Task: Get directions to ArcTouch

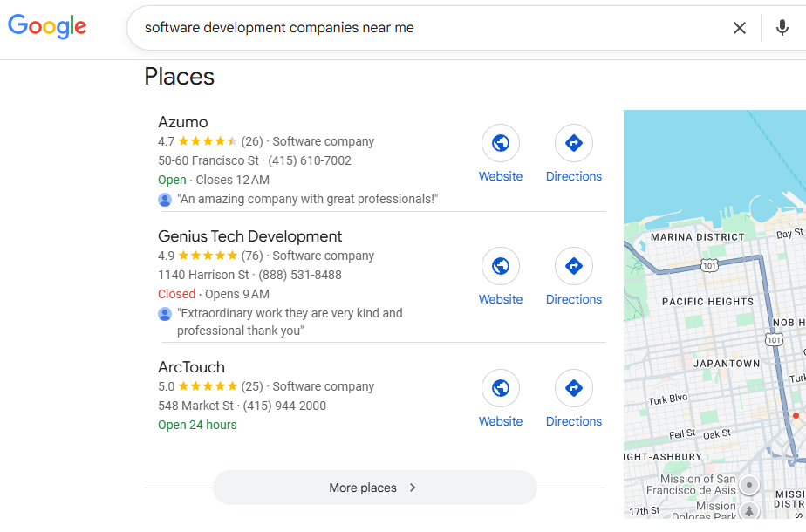Action: (574, 388)
